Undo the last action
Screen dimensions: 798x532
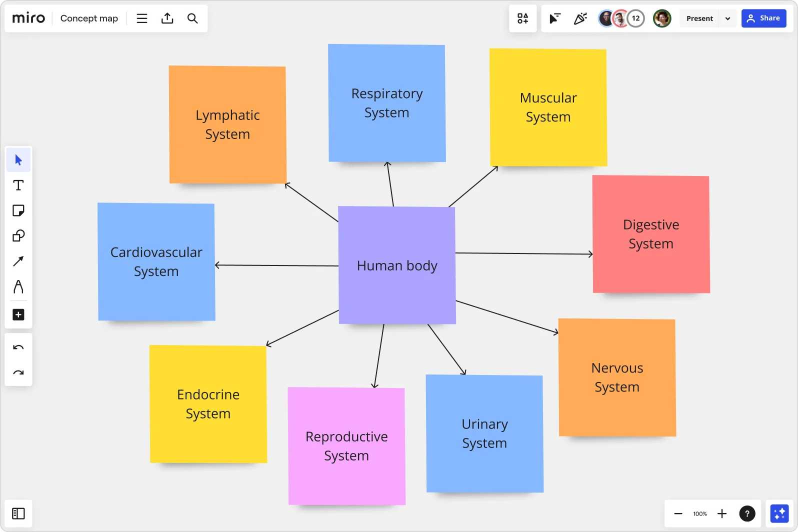click(x=18, y=347)
